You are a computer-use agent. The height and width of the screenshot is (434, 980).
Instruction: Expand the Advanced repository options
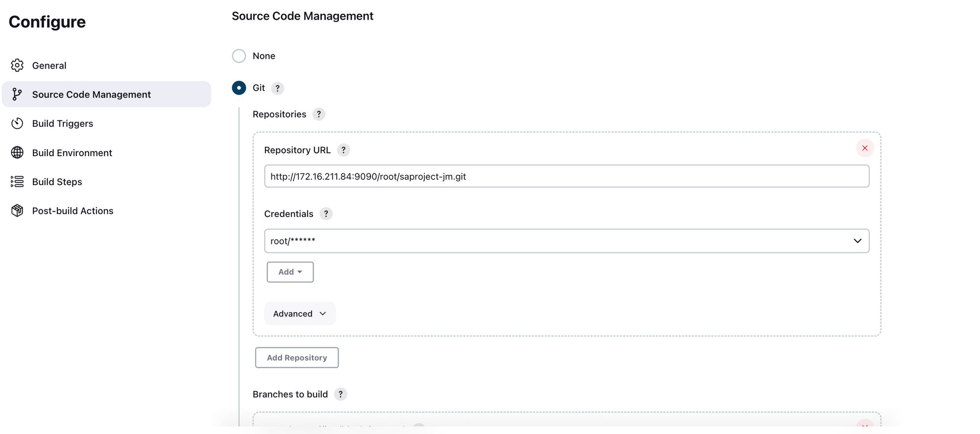[x=299, y=313]
